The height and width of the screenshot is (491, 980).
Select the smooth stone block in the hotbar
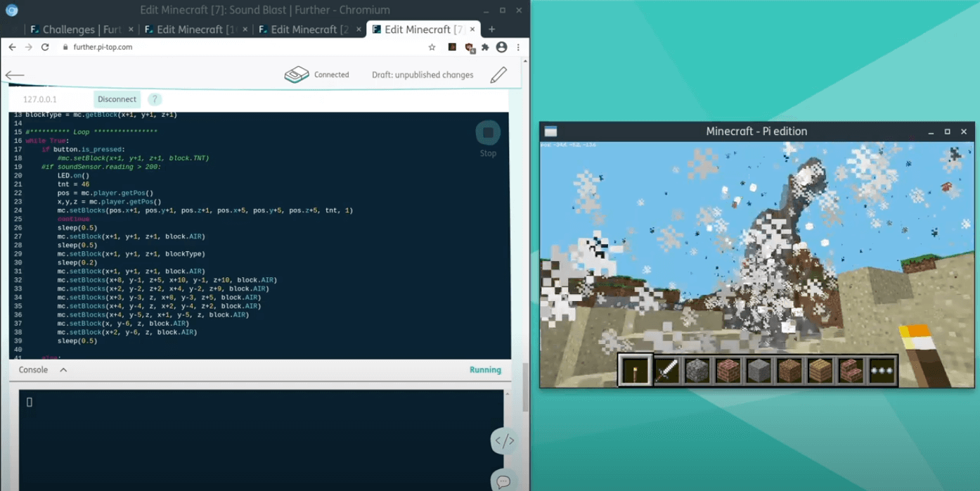click(759, 370)
